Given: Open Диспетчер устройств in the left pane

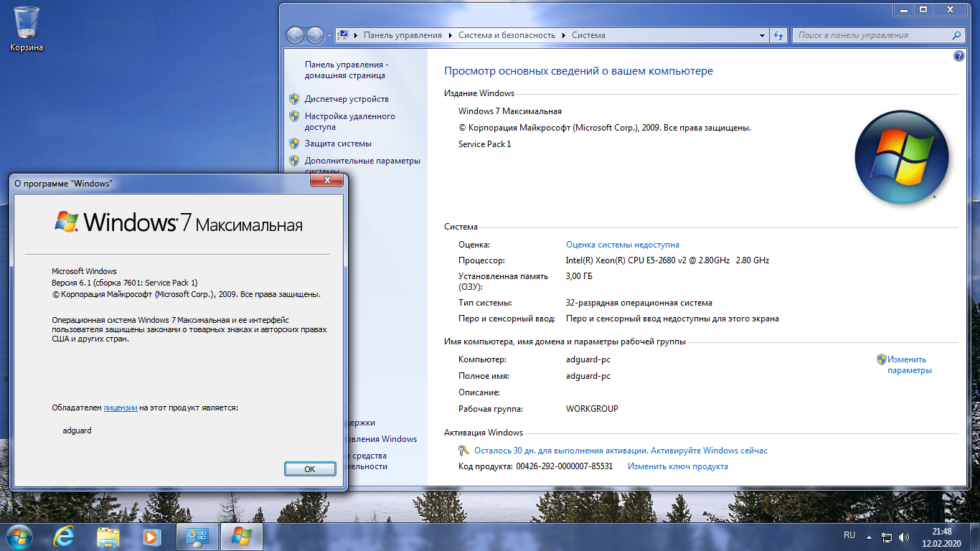Looking at the screenshot, I should point(347,99).
